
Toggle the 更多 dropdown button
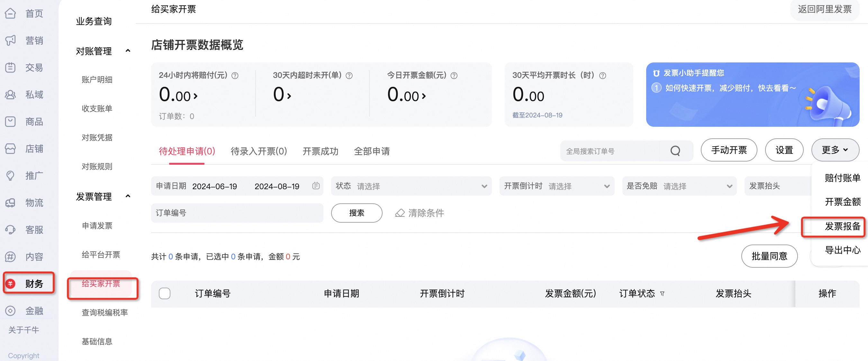(x=835, y=150)
